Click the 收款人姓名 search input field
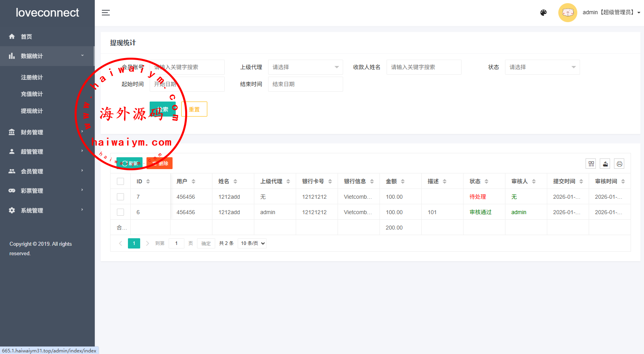 pos(423,67)
